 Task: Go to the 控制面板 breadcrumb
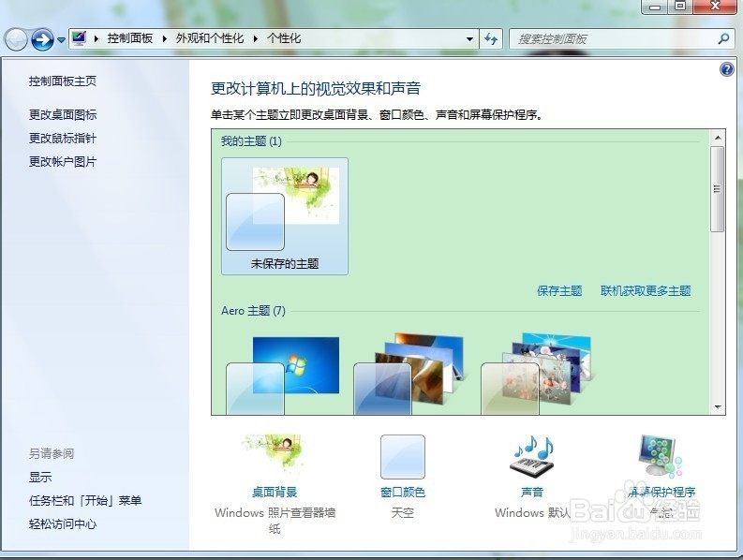130,38
